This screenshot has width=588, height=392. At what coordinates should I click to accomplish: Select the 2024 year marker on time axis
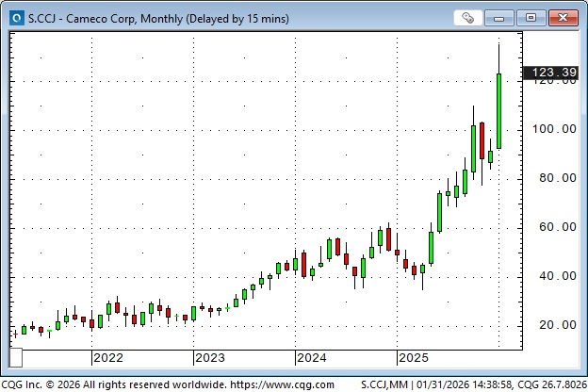[311, 358]
